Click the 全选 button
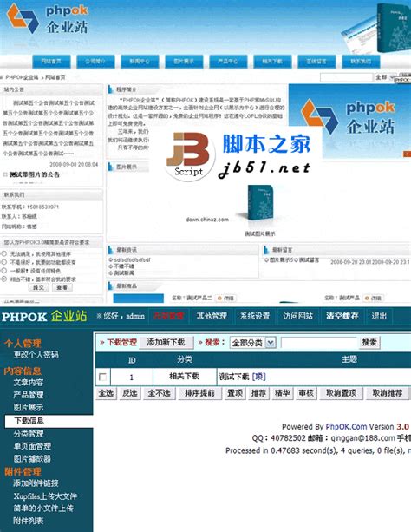411x532 pixels. click(106, 393)
